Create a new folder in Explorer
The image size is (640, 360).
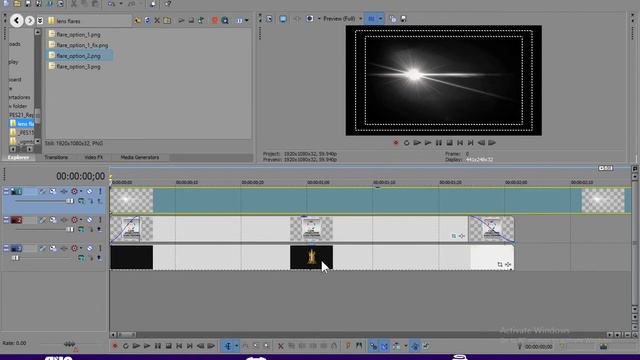click(167, 20)
